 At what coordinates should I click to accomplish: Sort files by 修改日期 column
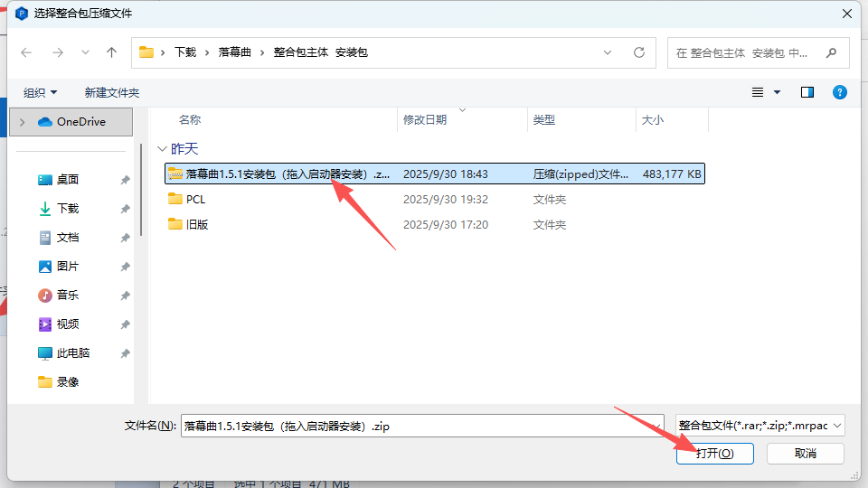pyautogui.click(x=425, y=119)
